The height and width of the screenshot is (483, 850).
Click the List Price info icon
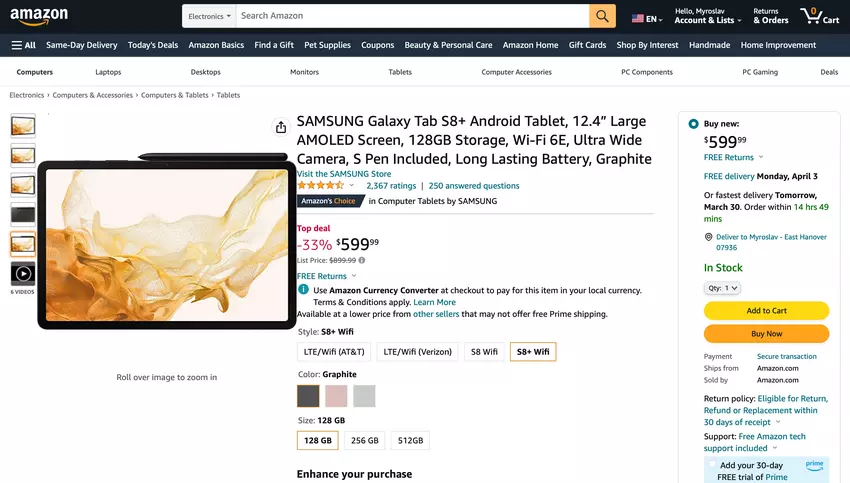tap(362, 260)
